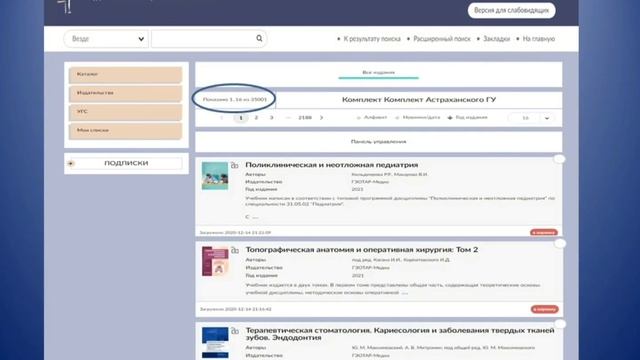
Task: Expand Панель управления panel
Action: pos(378,142)
